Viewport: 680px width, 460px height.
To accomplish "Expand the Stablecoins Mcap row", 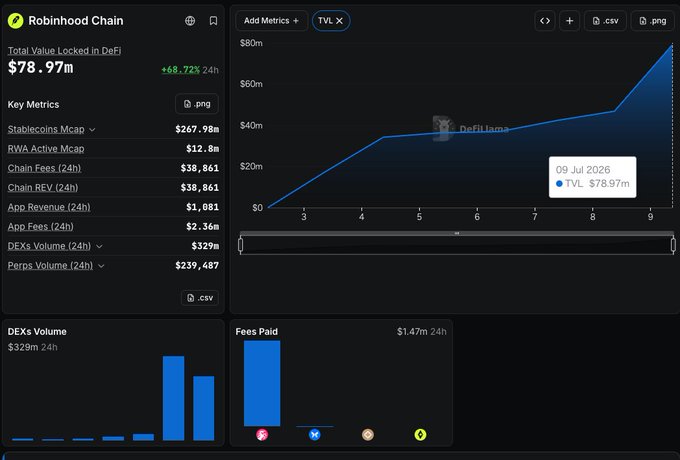I will (x=92, y=130).
